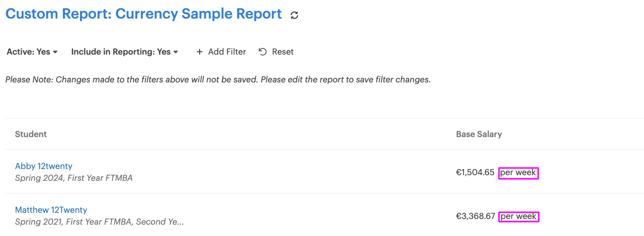644x236 pixels.
Task: Click the Reset button text
Action: pyautogui.click(x=283, y=52)
